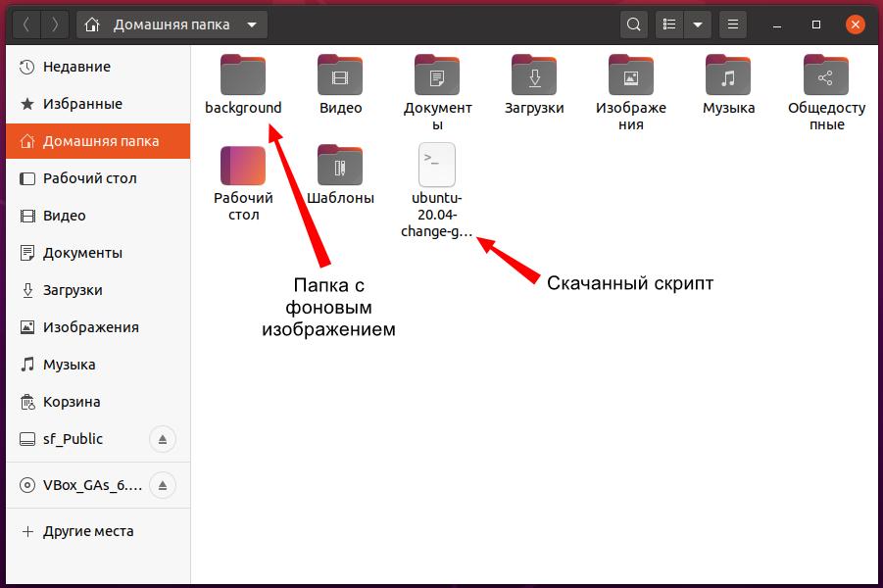Toggle list view icon in toolbar

(x=669, y=24)
